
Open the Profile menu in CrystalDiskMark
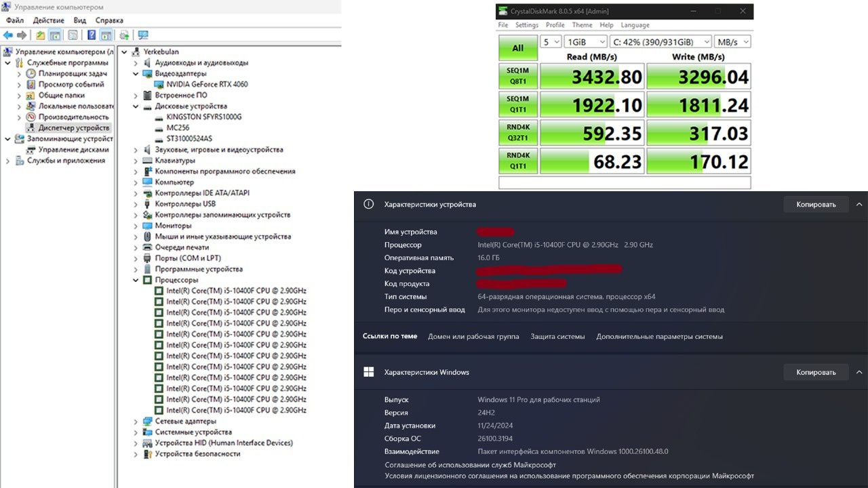coord(555,25)
